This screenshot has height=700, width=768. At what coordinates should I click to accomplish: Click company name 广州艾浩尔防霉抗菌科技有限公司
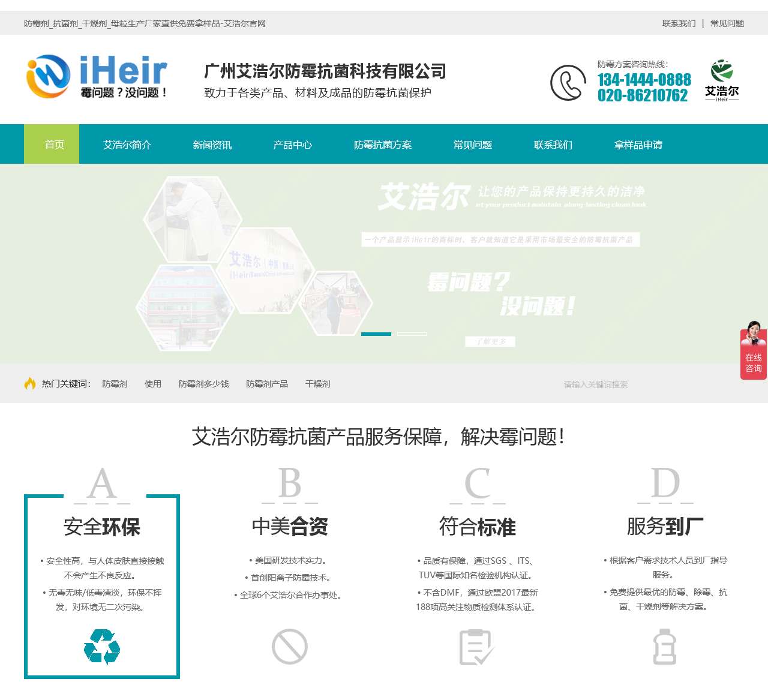tap(325, 71)
